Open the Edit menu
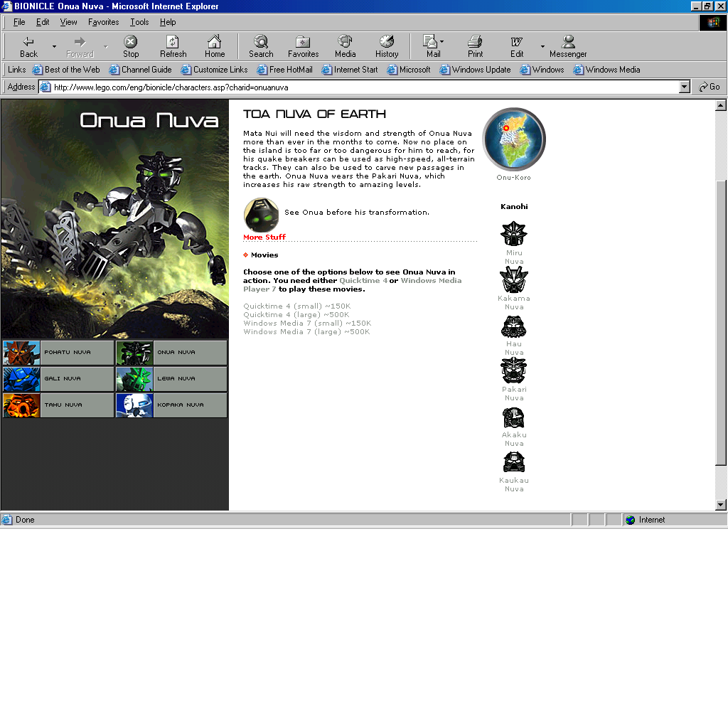This screenshot has height=711, width=728. tap(43, 22)
